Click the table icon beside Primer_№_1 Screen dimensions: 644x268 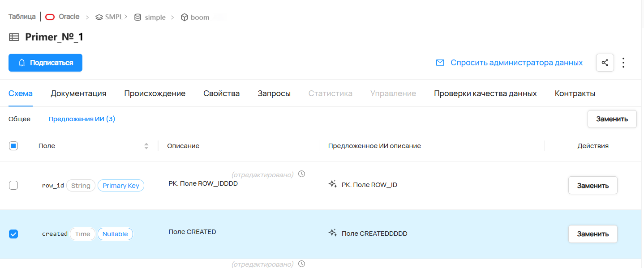(x=14, y=37)
